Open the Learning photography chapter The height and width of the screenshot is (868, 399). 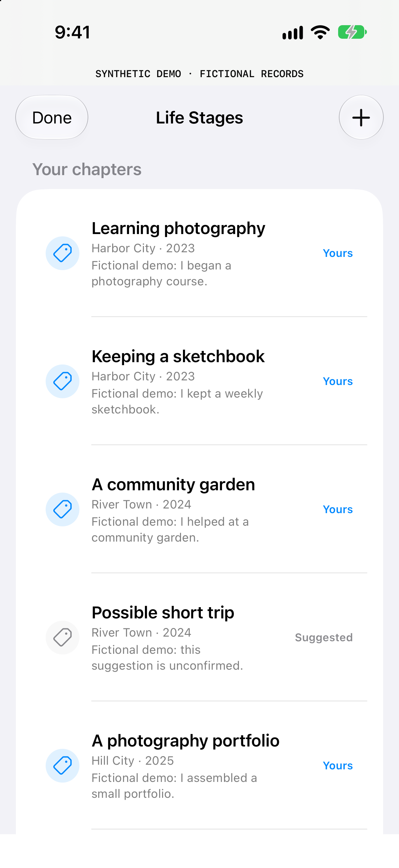point(200,253)
